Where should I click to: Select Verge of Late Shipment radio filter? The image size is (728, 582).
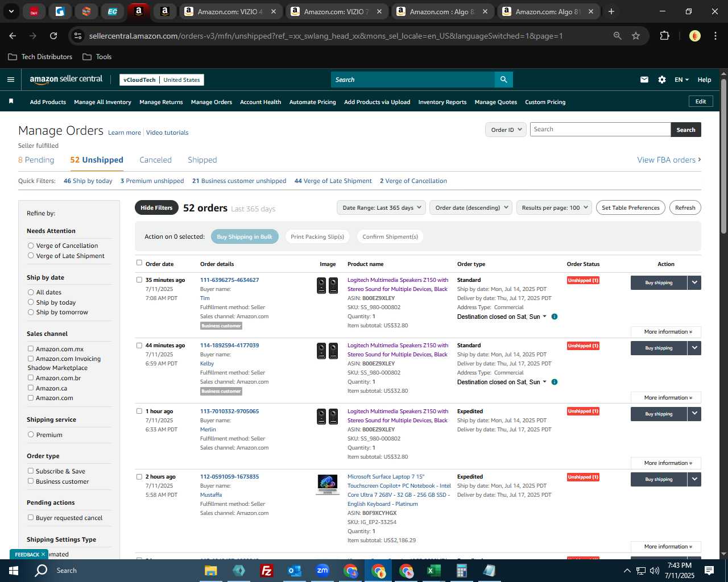pyautogui.click(x=31, y=256)
